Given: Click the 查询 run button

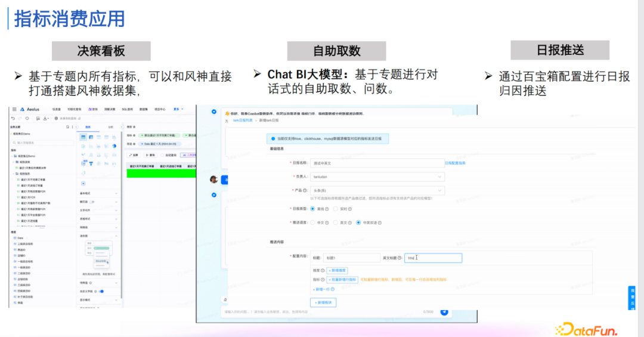Looking at the screenshot, I should click(x=150, y=155).
